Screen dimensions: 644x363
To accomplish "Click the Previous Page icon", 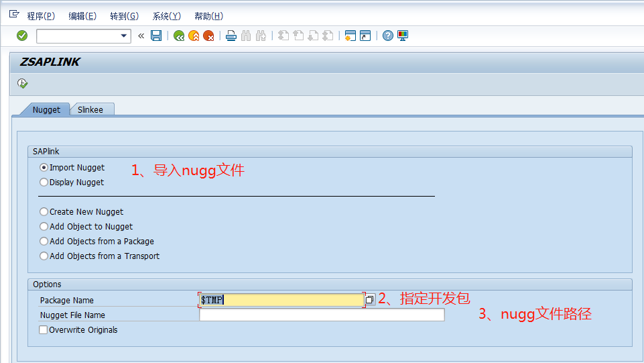I will [298, 36].
